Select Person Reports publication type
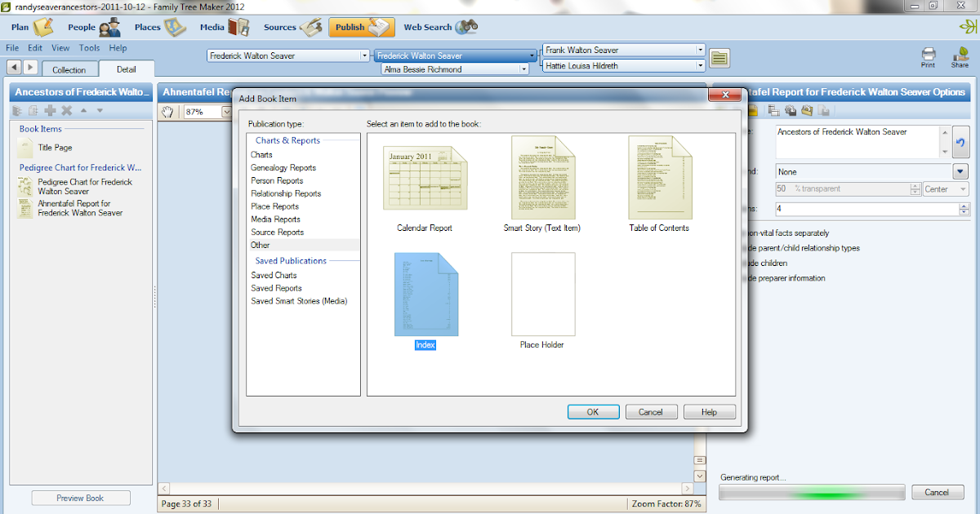 (x=277, y=180)
